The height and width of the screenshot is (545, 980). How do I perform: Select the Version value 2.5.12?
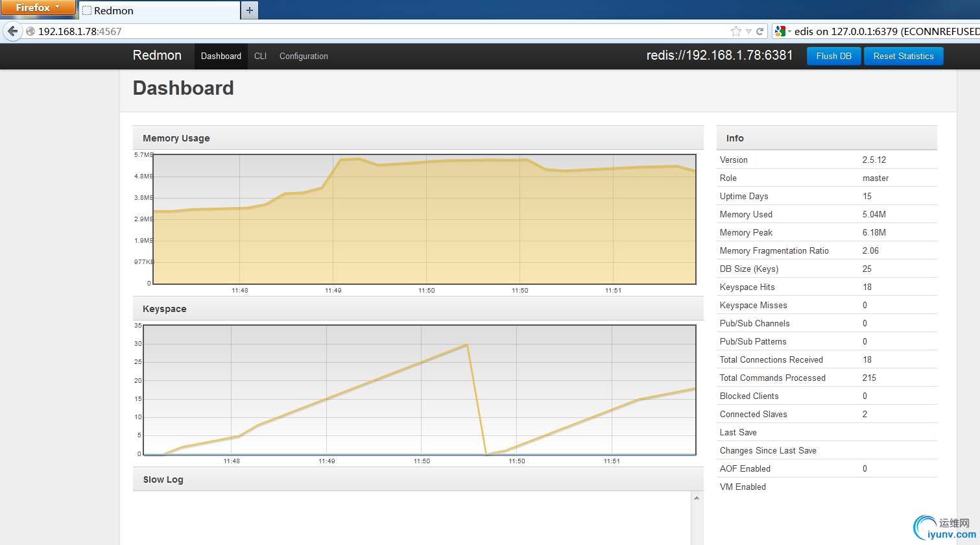[876, 160]
